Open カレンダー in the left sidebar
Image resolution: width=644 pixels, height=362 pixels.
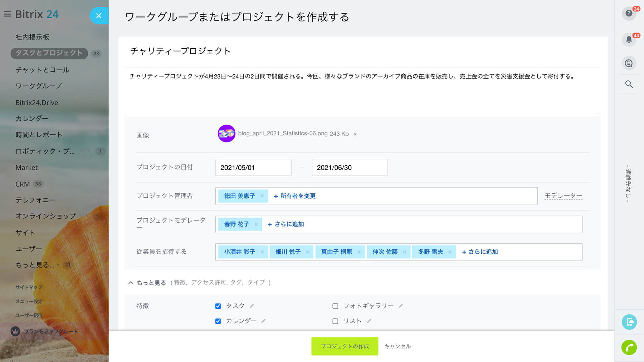[31, 118]
